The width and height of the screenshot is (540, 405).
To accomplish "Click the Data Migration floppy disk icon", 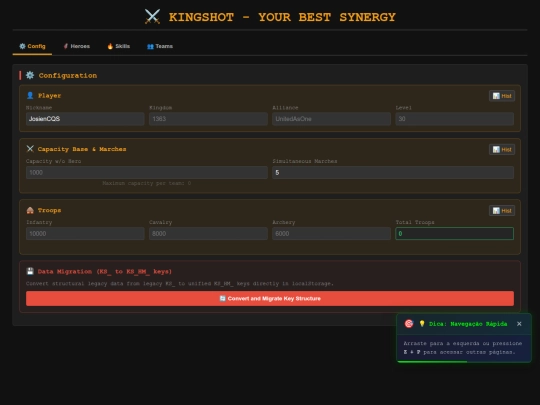I will [30, 271].
